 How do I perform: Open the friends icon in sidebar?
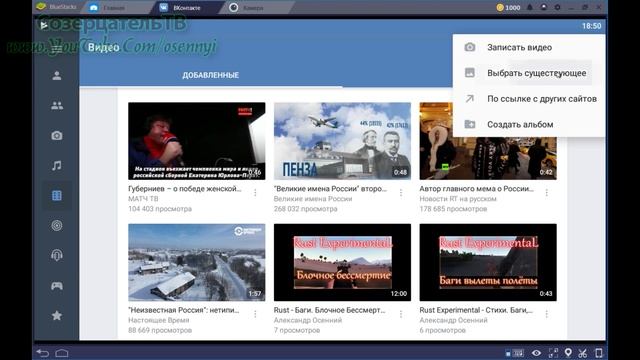(x=57, y=106)
